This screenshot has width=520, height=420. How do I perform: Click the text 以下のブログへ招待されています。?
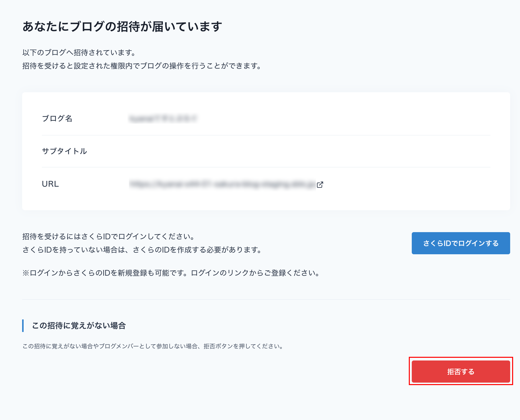coord(79,52)
